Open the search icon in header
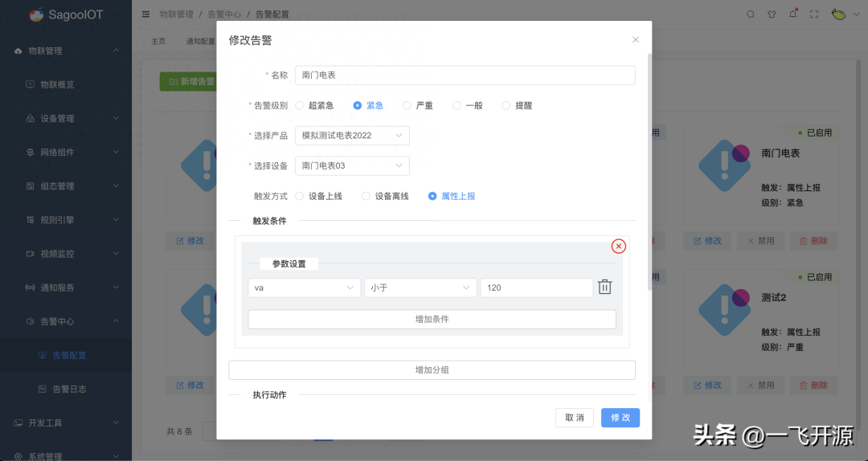The width and height of the screenshot is (868, 461). click(751, 14)
